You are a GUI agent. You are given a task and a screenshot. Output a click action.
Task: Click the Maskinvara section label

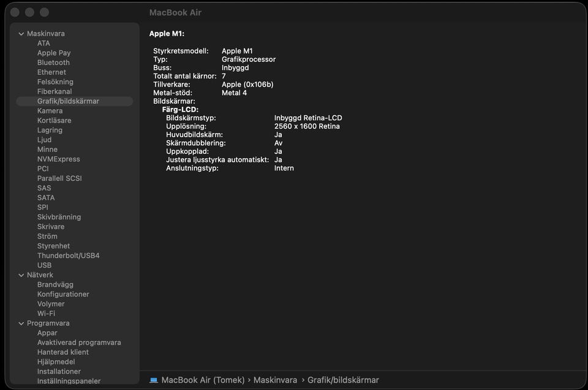click(x=46, y=34)
